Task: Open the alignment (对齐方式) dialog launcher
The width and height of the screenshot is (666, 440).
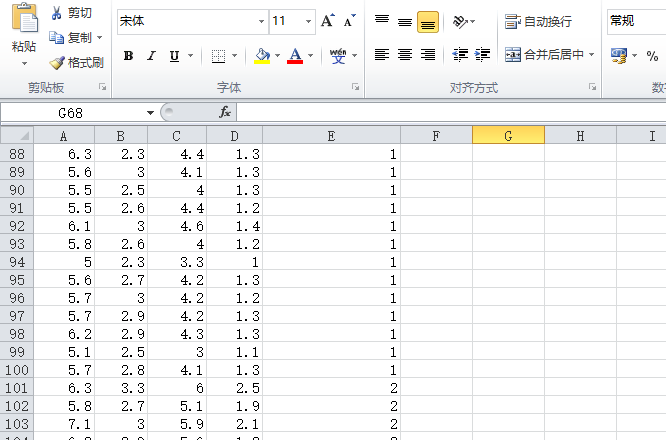Action: [592, 87]
